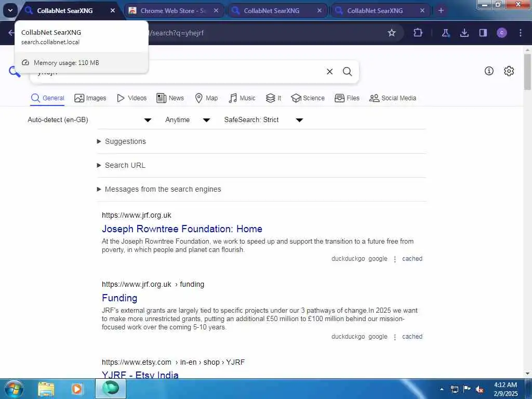Viewport: 532px width, 399px height.
Task: Close the first CollabNet SearXNG tab
Action: pos(113,10)
